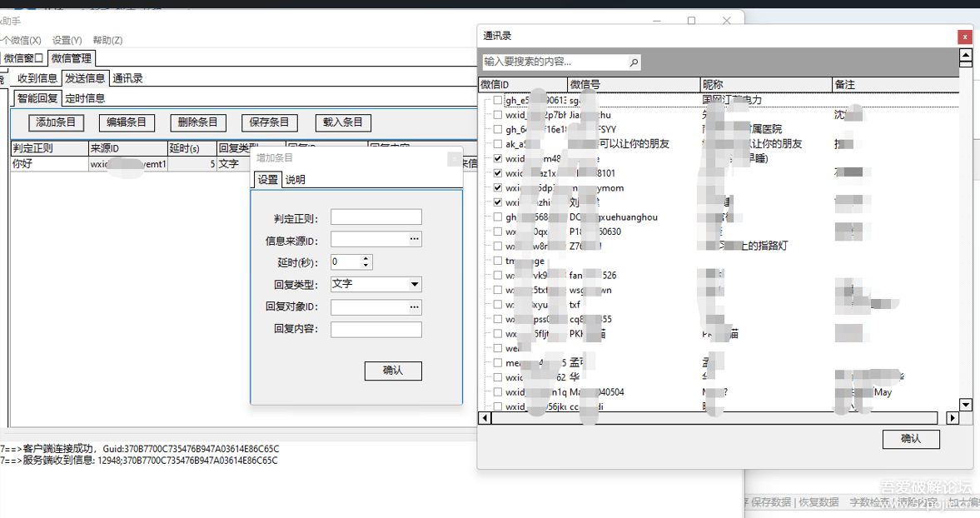This screenshot has width=980, height=518.
Task: Click the horizontal scroll right arrow
Action: [953, 418]
